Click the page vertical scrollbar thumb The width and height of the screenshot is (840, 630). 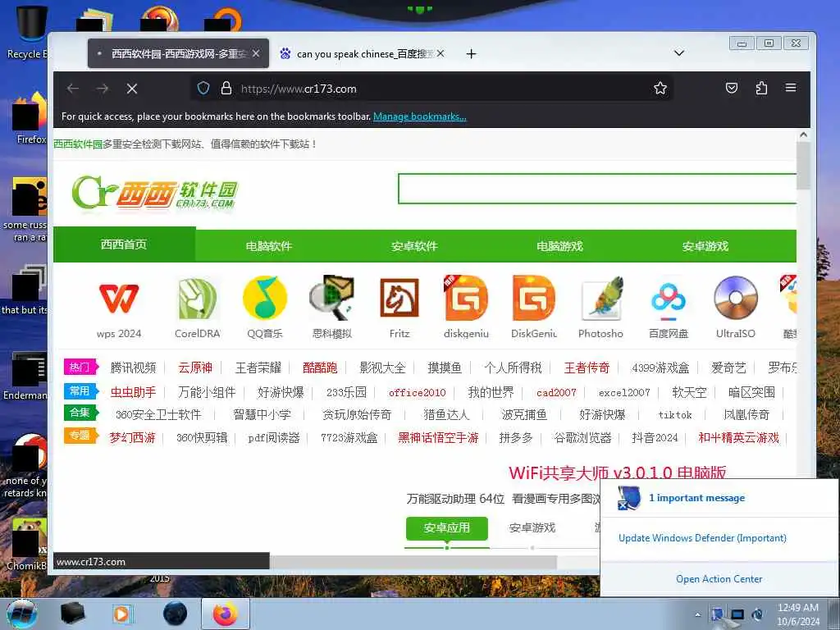[803, 166]
